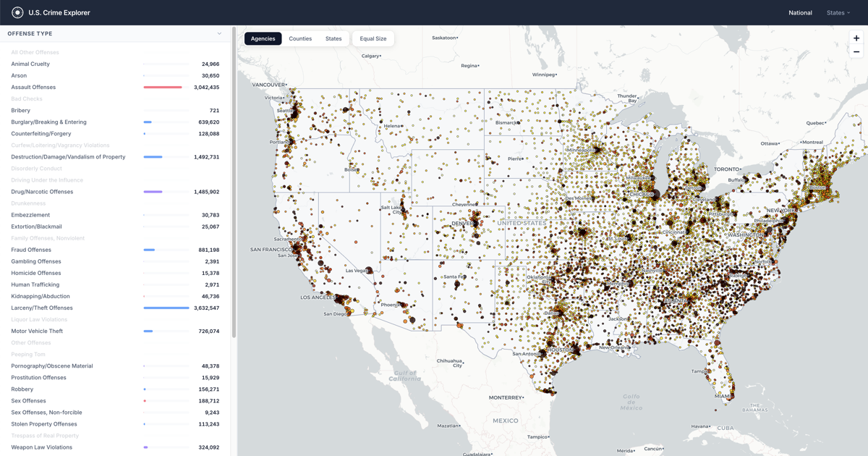Click the Larceny/Theft Offenses blue count bar

pos(166,308)
